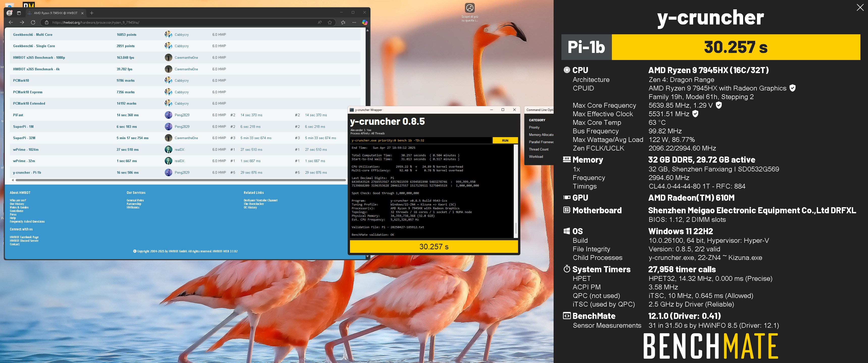Close the AMD Ryzen 9 7945HX tab
The width and height of the screenshot is (868, 363).
pyautogui.click(x=82, y=13)
